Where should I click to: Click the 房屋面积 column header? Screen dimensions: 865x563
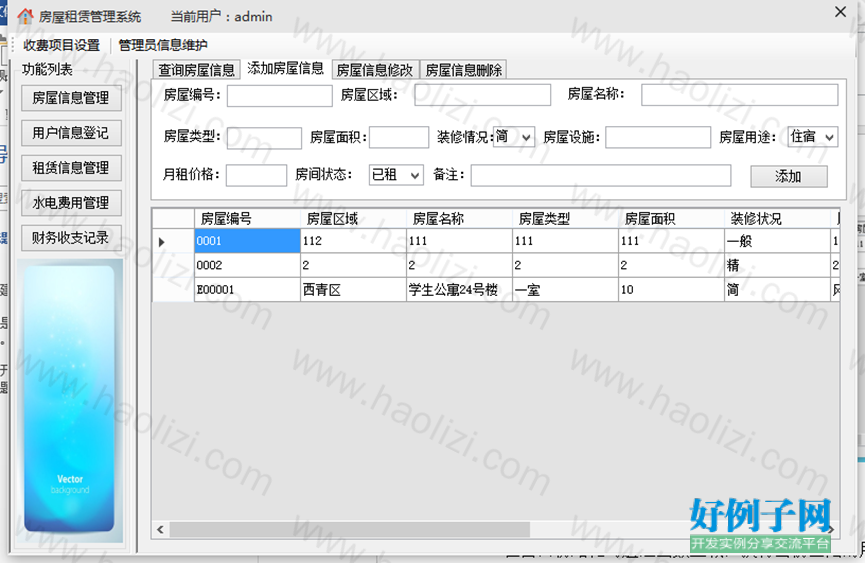pyautogui.click(x=671, y=218)
